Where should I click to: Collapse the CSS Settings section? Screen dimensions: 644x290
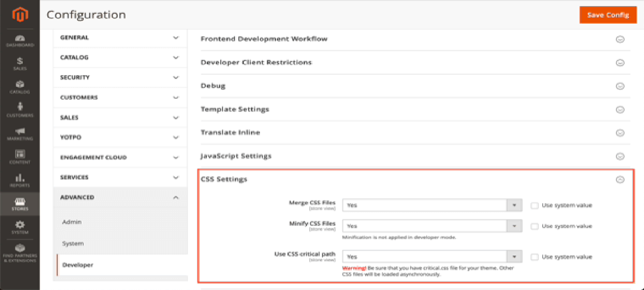click(x=619, y=179)
